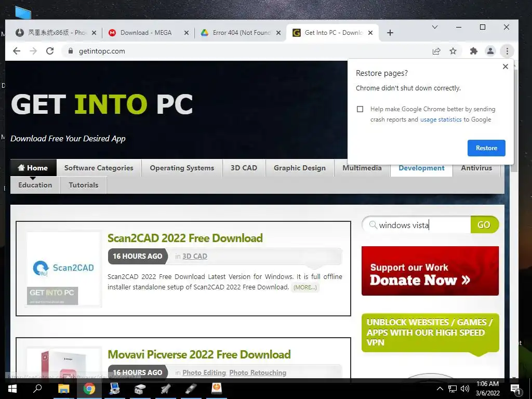Reload the getintopc.com page
532x399 pixels.
pos(50,51)
